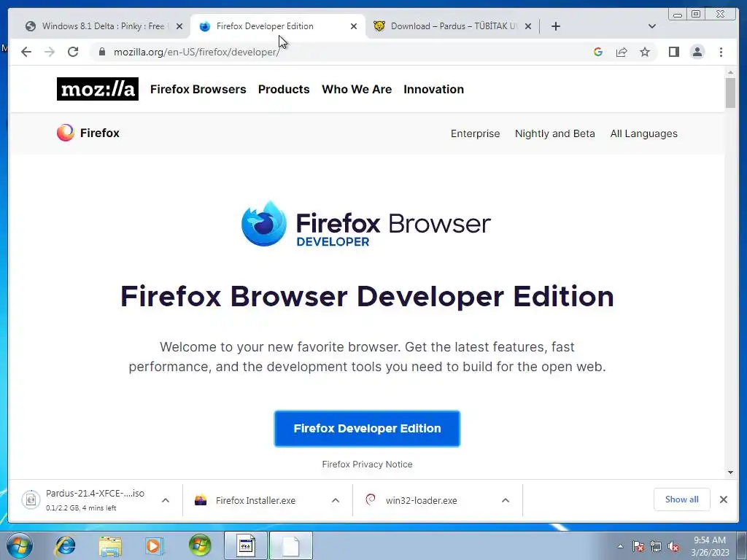Viewport: 747px width, 560px height.
Task: Click the vertical scrollbar thumb
Action: coord(731,93)
